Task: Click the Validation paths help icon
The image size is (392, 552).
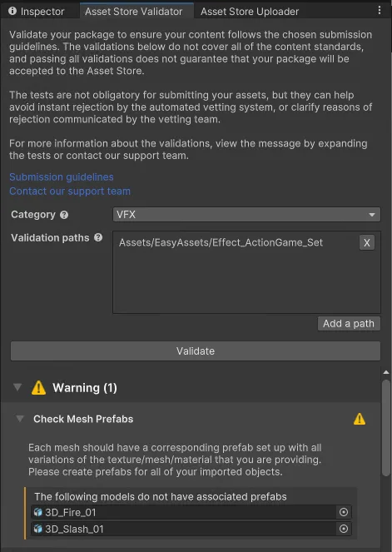Action: click(98, 237)
